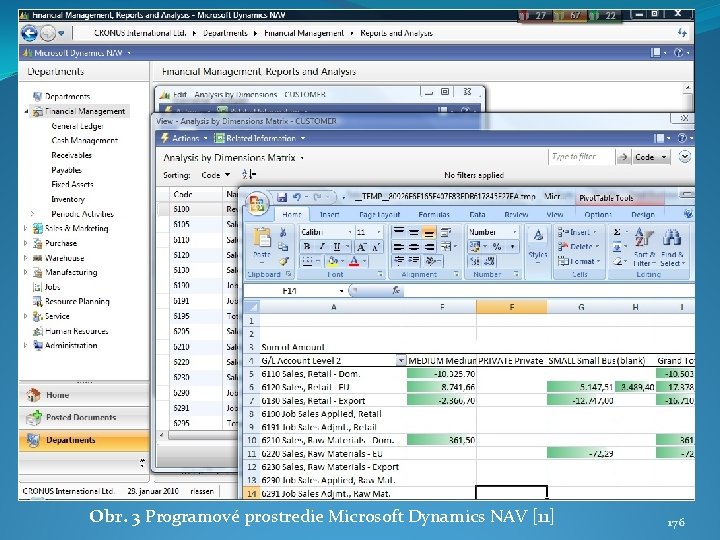Click the Posted Documents navigation button
The width and height of the screenshot is (720, 540).
pos(84,417)
